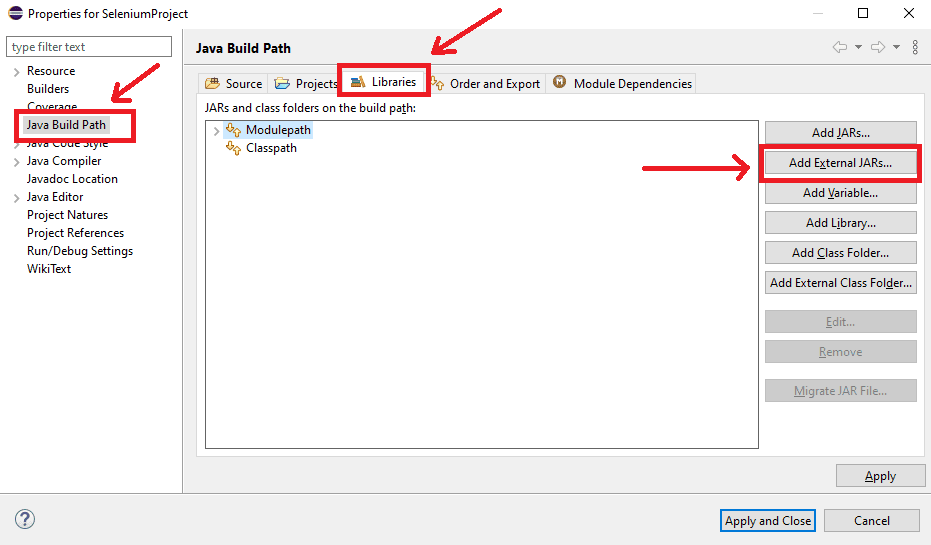Expand the Resource preferences node

pyautogui.click(x=16, y=72)
